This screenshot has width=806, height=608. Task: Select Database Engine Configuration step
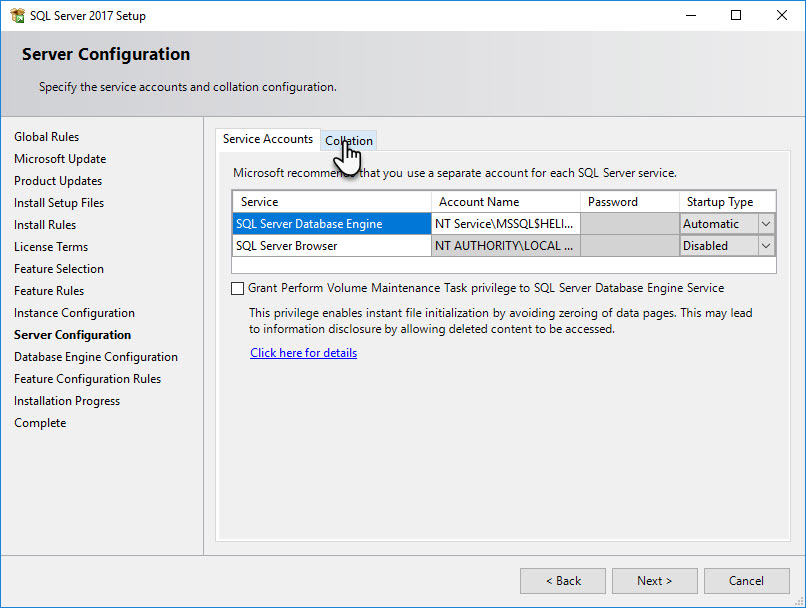tap(96, 357)
